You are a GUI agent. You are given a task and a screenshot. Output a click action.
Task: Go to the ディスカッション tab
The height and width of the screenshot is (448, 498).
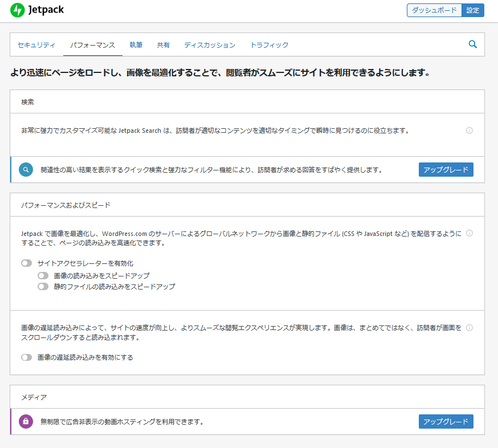pyautogui.click(x=210, y=45)
